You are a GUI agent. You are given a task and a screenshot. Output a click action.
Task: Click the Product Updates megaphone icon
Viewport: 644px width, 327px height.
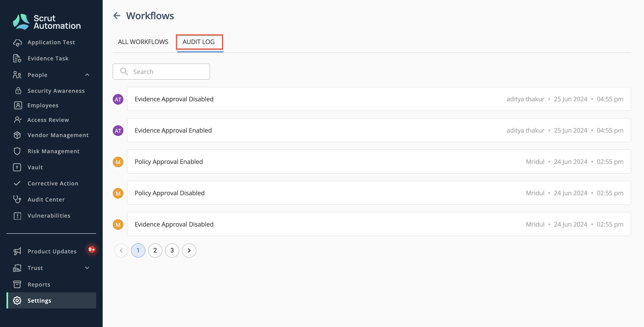point(17,251)
